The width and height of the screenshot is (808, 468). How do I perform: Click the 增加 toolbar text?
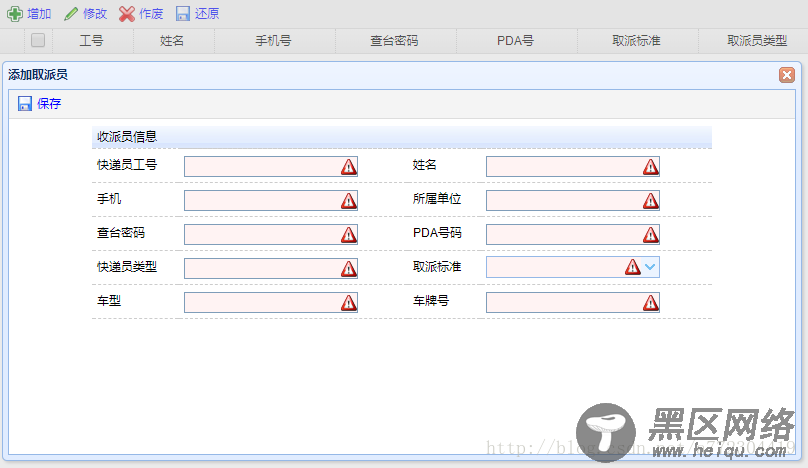(39, 14)
